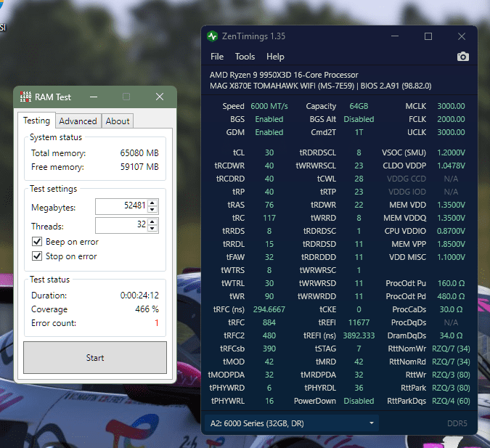Toggle the Stop on error checkbox

click(x=37, y=256)
